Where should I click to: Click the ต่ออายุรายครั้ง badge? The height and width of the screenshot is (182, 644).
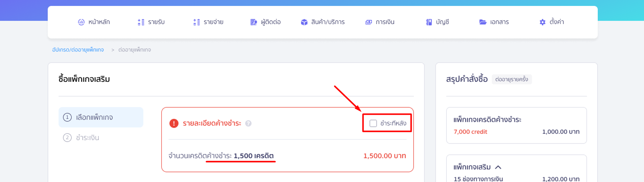(512, 79)
